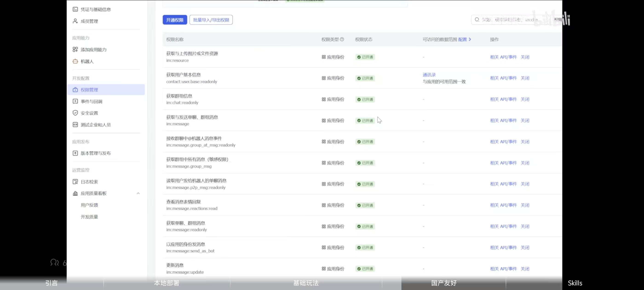Collapse the 应用质量看板 section
Image resolution: width=644 pixels, height=290 pixels.
tap(138, 193)
